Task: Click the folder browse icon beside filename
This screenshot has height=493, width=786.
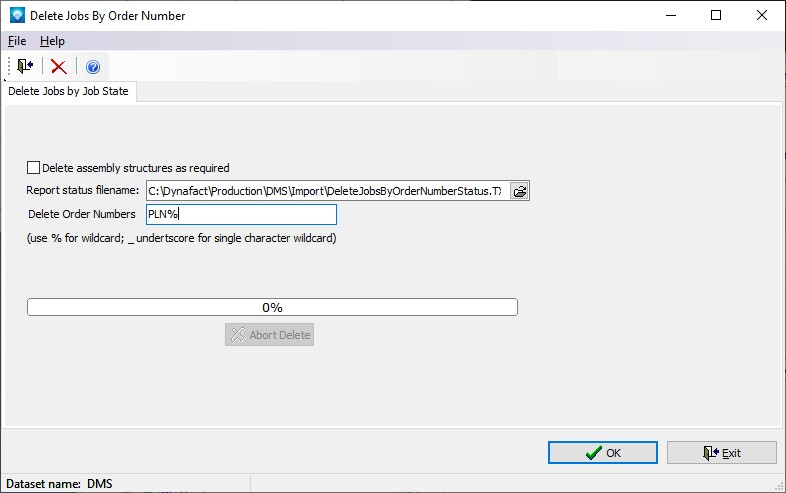Action: (519, 191)
